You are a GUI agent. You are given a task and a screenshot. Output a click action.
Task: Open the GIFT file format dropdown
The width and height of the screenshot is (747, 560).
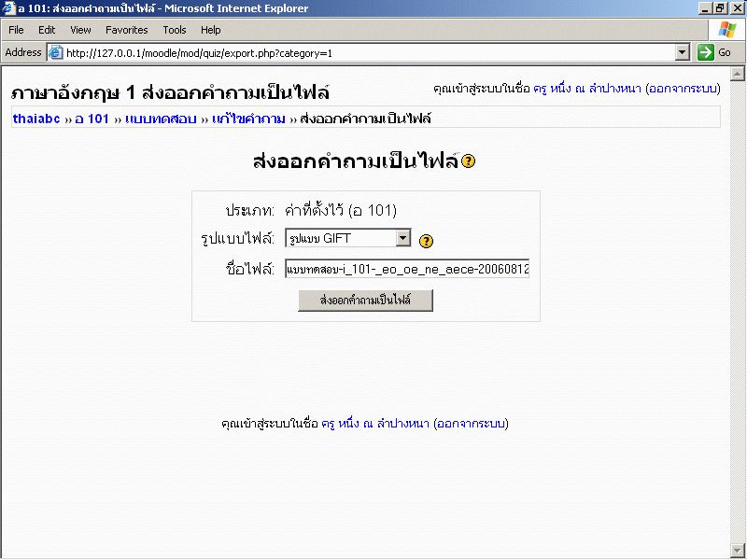pyautogui.click(x=403, y=238)
